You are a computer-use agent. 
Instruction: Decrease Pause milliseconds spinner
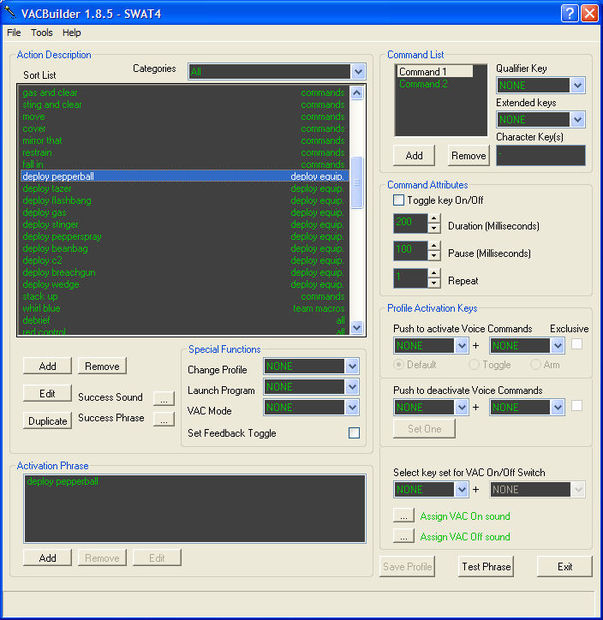point(434,255)
